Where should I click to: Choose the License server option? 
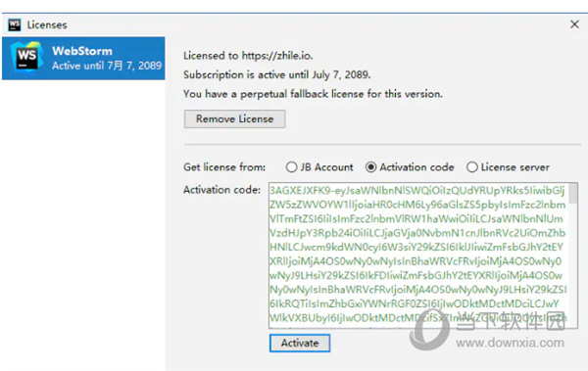tap(508, 166)
